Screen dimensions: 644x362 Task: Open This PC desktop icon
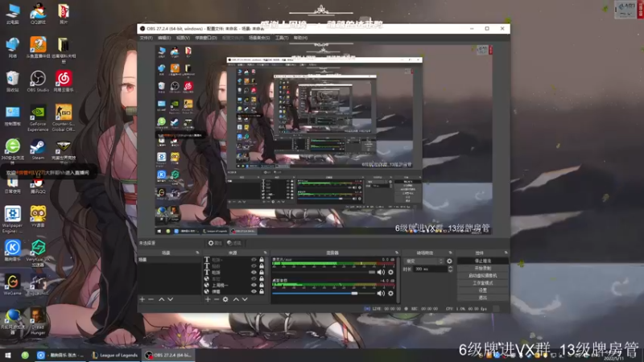point(13,14)
